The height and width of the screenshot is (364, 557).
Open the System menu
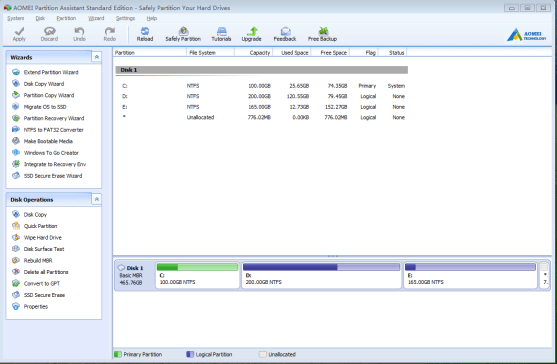pos(15,18)
